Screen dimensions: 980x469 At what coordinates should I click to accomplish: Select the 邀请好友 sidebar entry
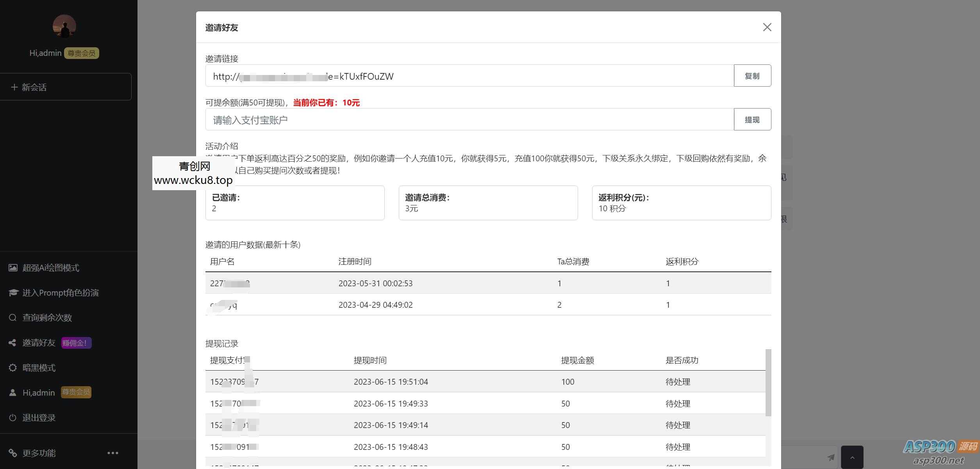click(39, 342)
